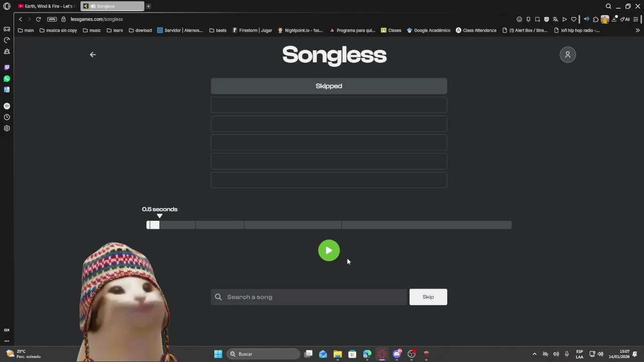Open the 'music' bookmarks folder
The height and width of the screenshot is (362, 644).
tap(92, 30)
